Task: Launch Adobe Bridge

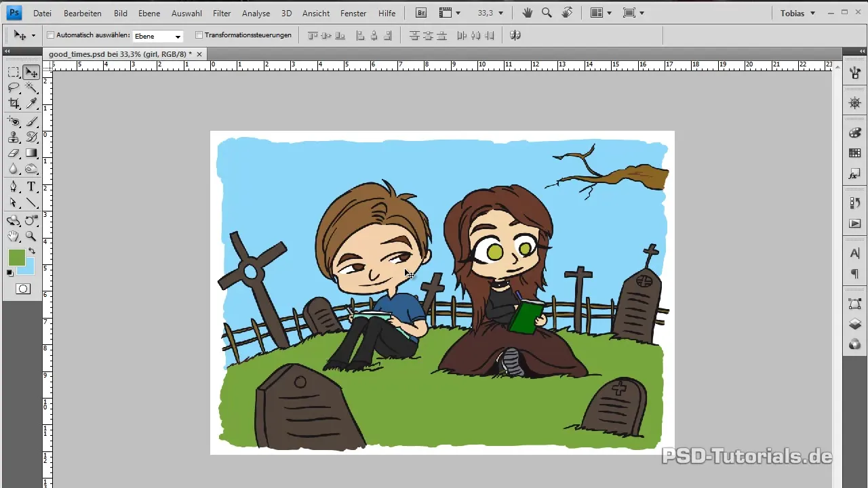Action: (x=421, y=13)
